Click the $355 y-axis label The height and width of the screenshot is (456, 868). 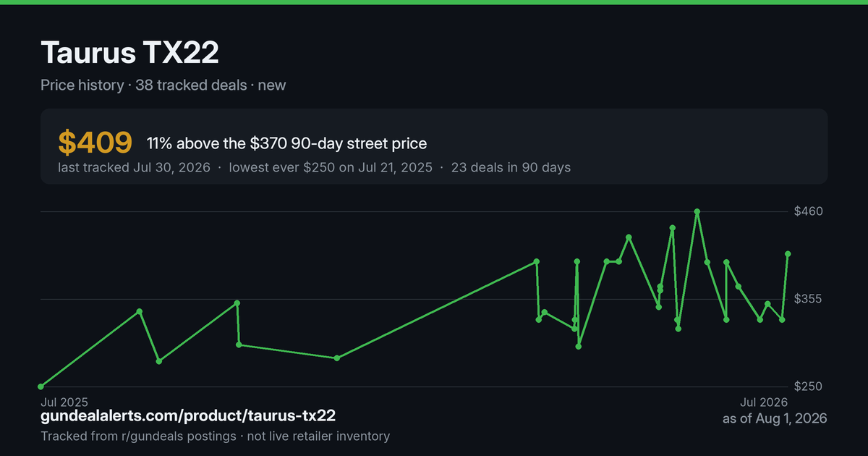pyautogui.click(x=809, y=299)
